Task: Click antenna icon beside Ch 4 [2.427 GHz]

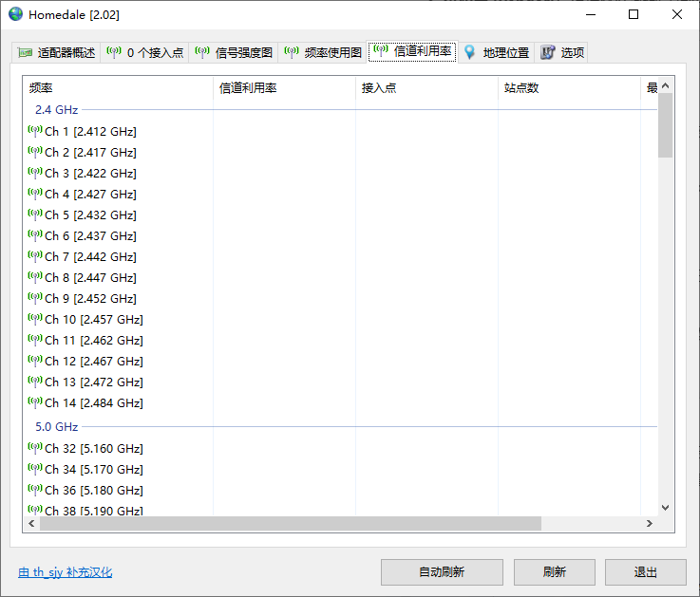Action: point(35,194)
